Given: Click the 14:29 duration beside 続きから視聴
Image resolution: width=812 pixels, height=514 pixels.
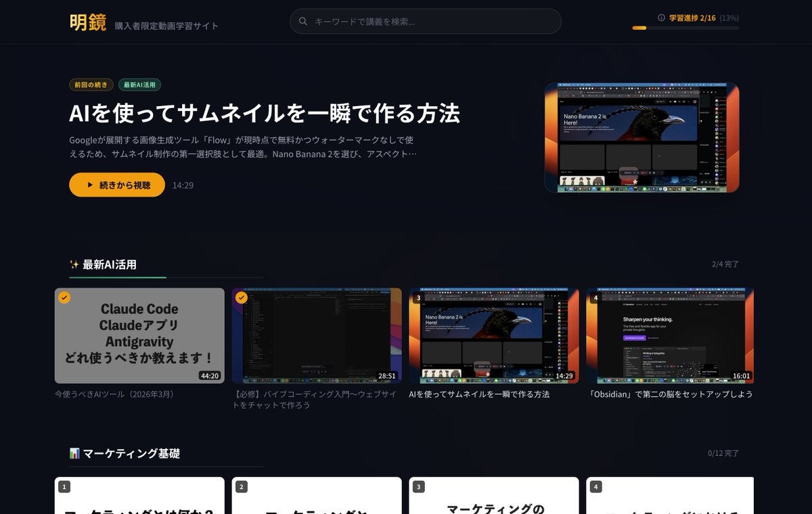Looking at the screenshot, I should pos(183,185).
